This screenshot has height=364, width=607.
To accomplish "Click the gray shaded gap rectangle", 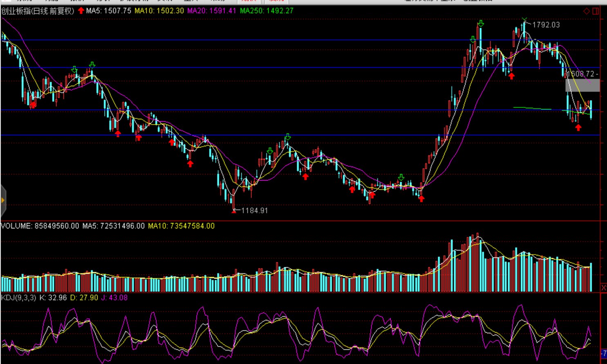I will [x=582, y=85].
